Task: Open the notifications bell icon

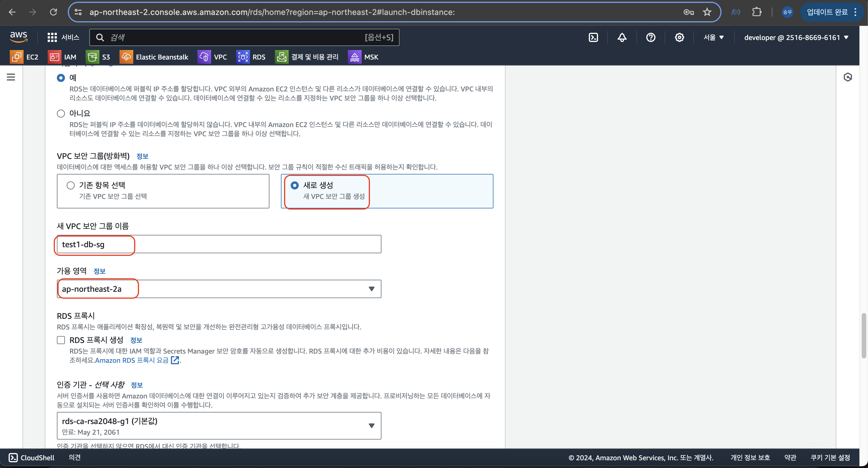Action: pyautogui.click(x=622, y=37)
